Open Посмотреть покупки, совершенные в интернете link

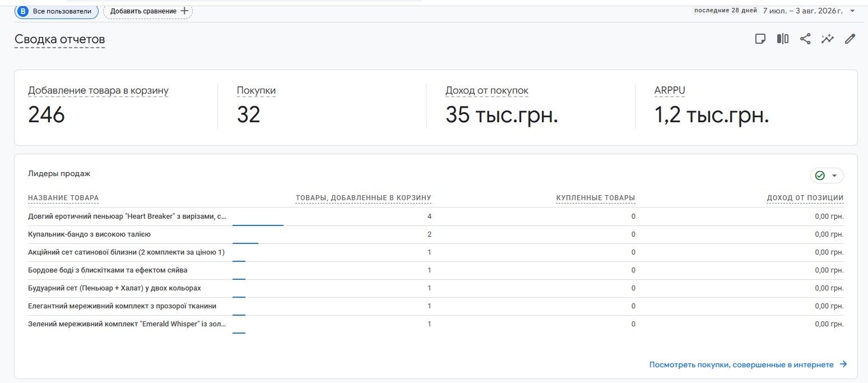(748, 364)
